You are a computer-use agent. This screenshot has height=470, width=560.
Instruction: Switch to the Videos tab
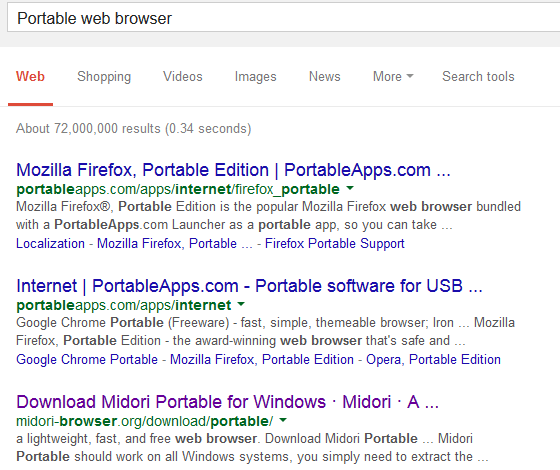(183, 76)
